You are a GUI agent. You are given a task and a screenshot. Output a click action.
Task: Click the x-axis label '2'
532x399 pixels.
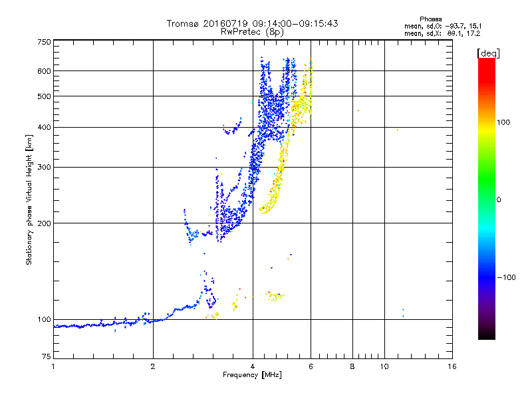click(153, 366)
